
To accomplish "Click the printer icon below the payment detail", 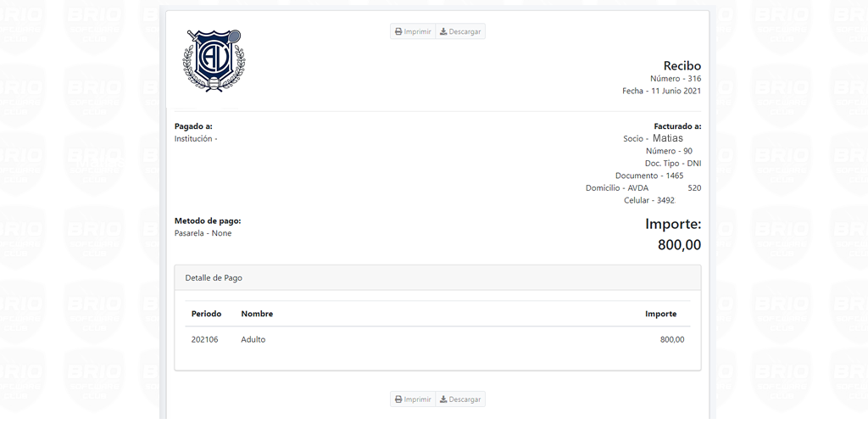I will pos(398,399).
